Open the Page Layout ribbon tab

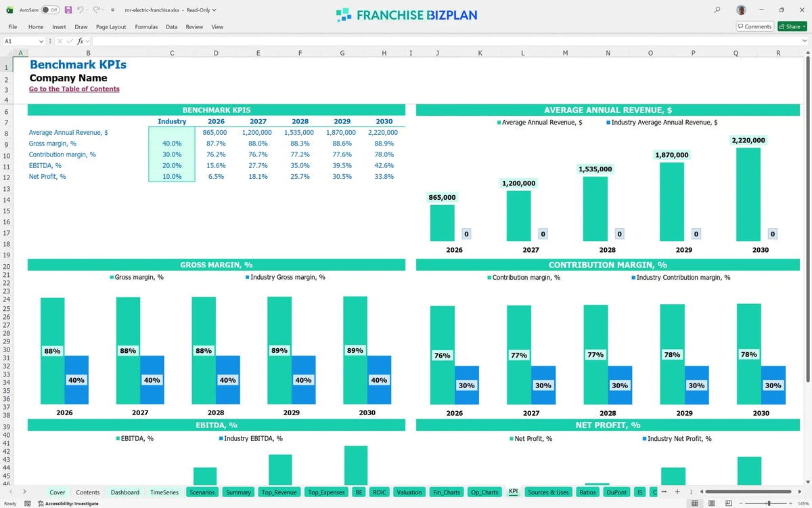click(111, 26)
